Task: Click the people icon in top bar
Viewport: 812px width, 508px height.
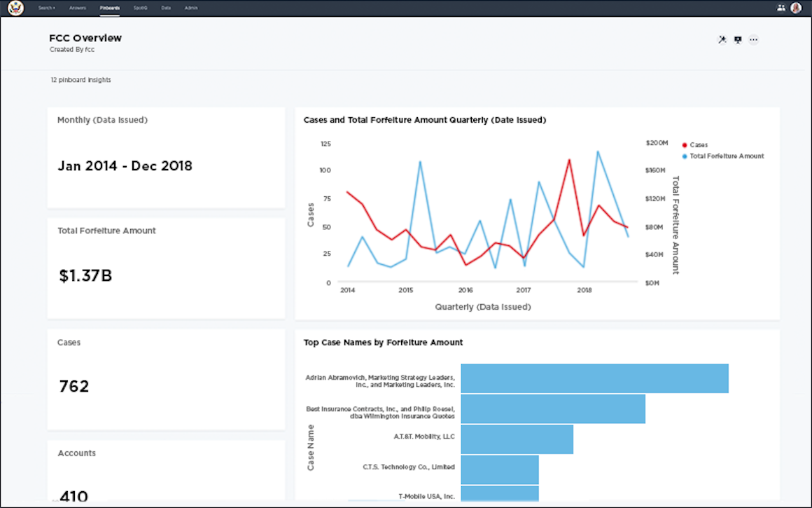Action: pyautogui.click(x=781, y=8)
